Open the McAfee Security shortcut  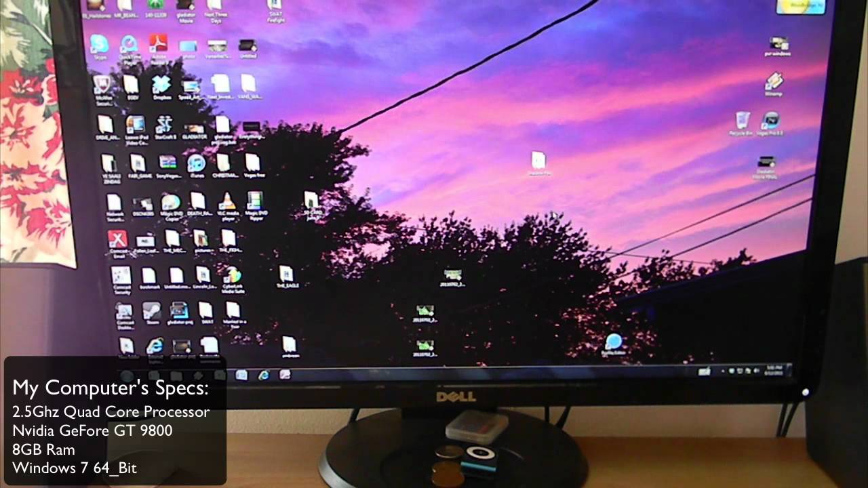[x=102, y=89]
